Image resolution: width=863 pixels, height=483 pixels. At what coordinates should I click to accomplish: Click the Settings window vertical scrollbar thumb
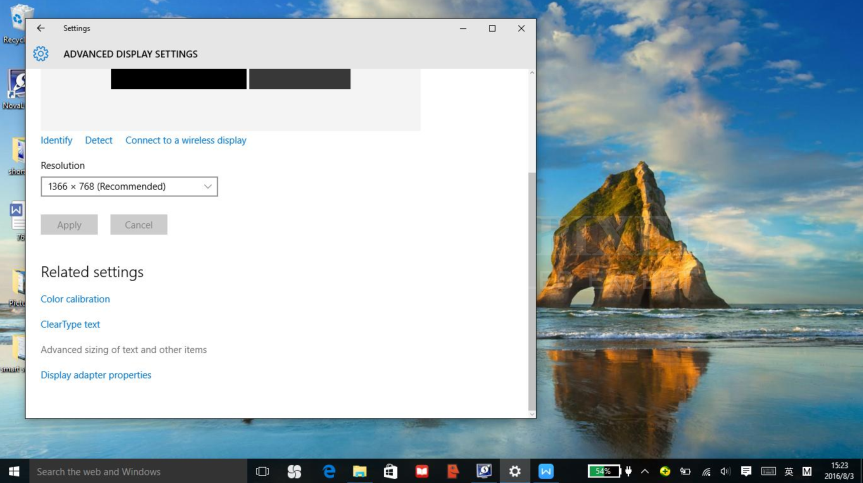532,292
